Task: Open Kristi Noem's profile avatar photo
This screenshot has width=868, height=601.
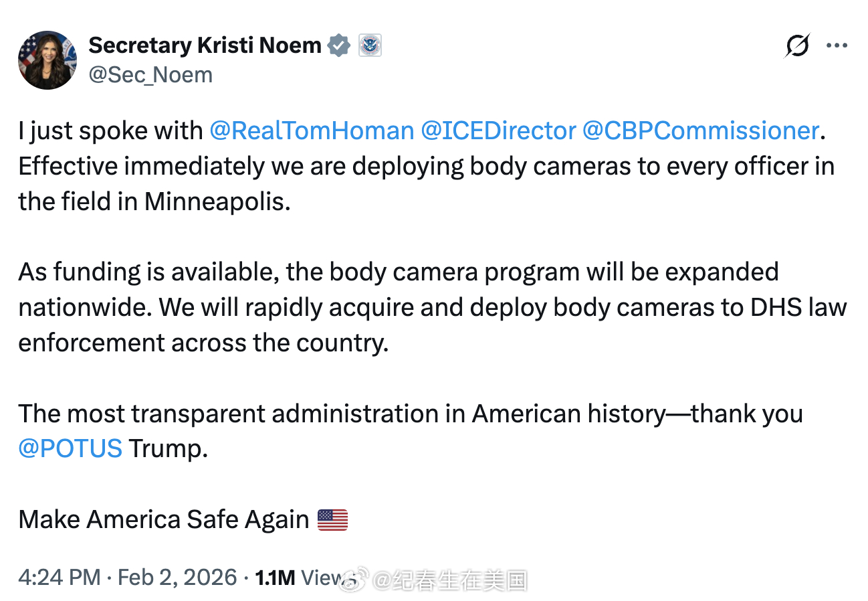Action: click(47, 60)
